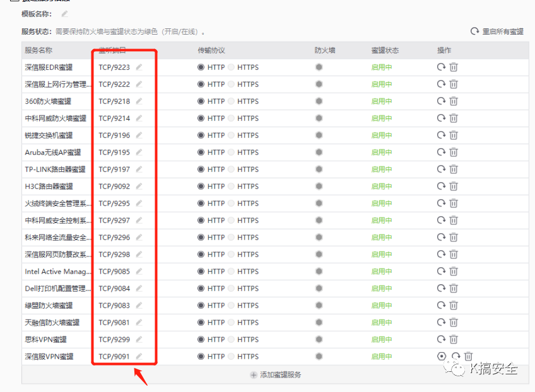Viewport: 535px width, 392px height.
Task: Click the 蜜罐状态 column header
Action: pos(385,50)
